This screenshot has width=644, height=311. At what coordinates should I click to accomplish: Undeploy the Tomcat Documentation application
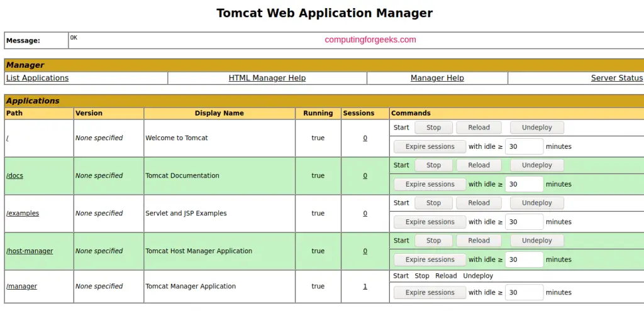[x=537, y=165]
